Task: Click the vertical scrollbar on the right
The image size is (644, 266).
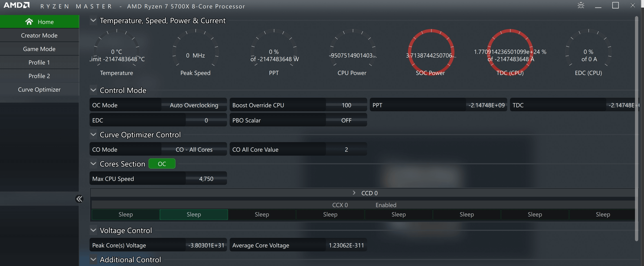Action: [636, 129]
